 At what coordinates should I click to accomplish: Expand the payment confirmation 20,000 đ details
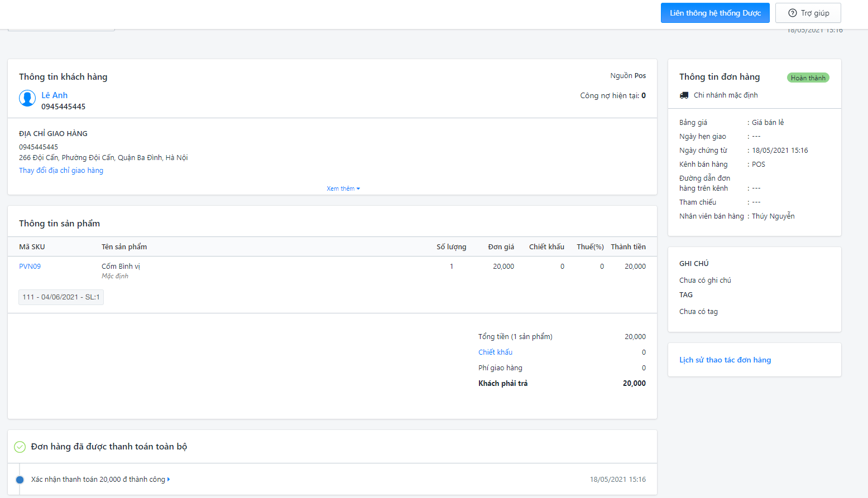coord(98,480)
